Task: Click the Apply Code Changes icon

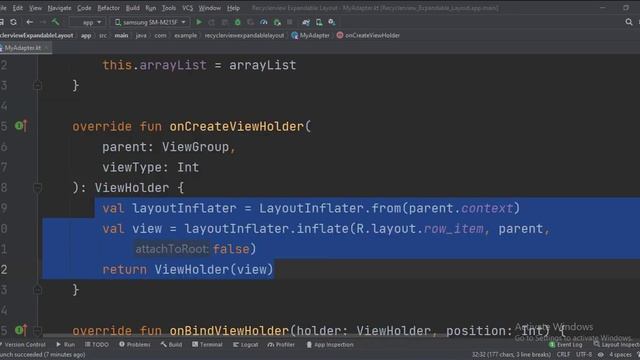Action: pyautogui.click(x=224, y=22)
